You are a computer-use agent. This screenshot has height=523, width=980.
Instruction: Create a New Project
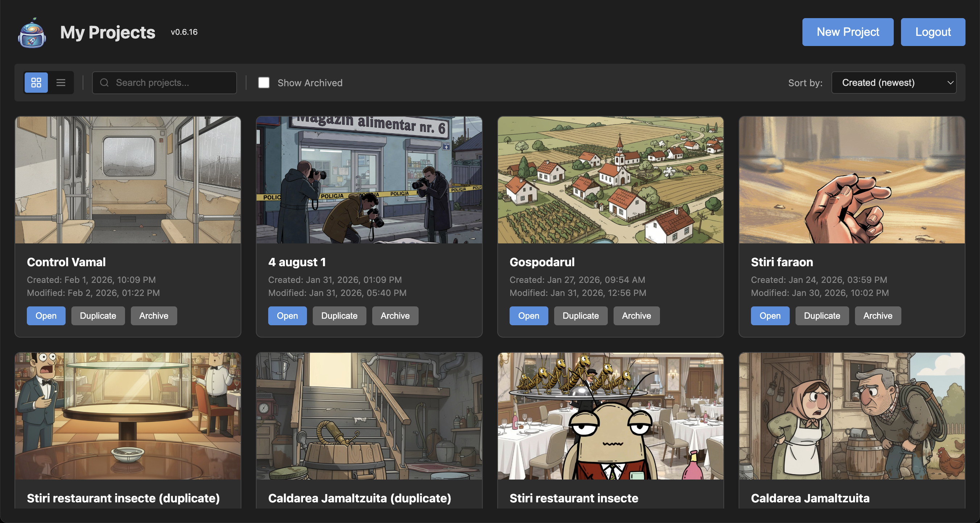click(847, 32)
